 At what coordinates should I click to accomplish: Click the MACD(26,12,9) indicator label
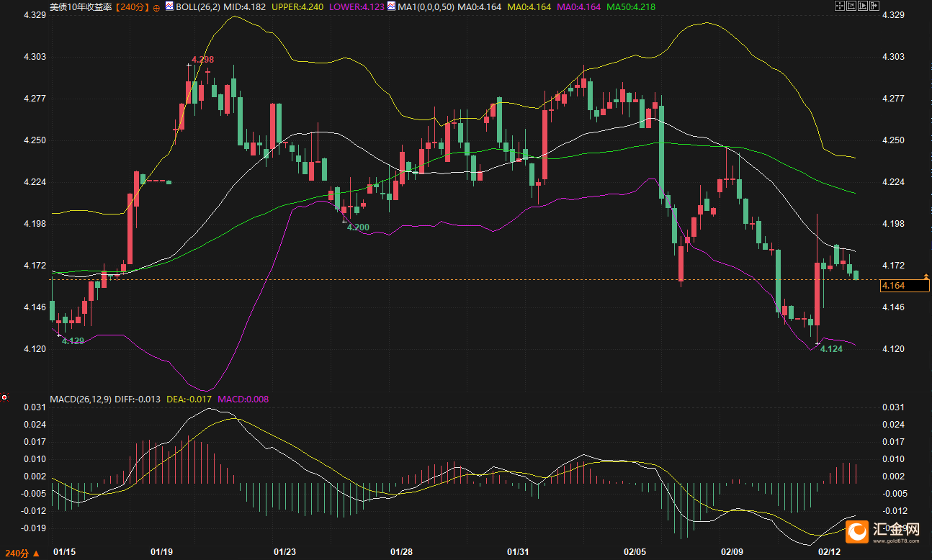pyautogui.click(x=80, y=399)
